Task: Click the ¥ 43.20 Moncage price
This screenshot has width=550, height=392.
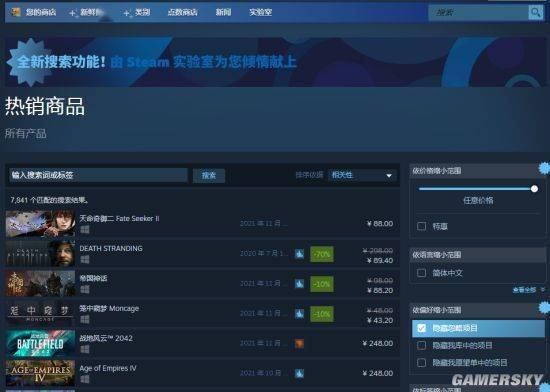Action: coord(380,320)
